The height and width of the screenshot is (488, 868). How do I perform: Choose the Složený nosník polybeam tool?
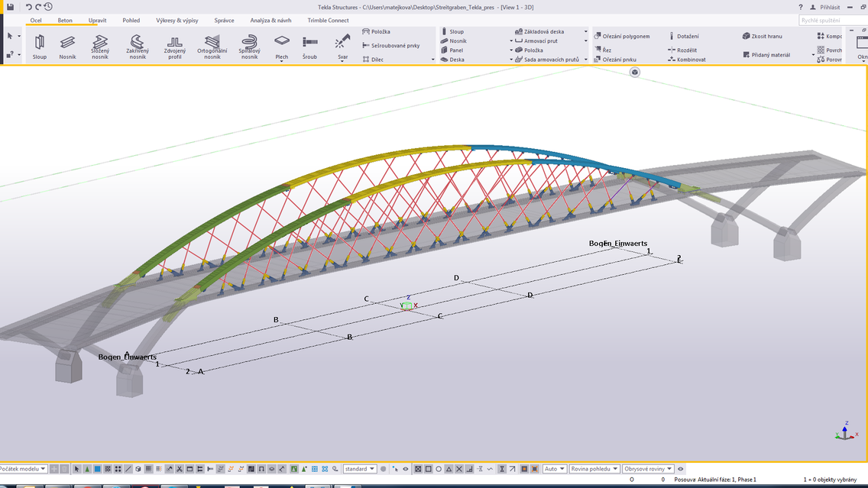click(x=100, y=47)
